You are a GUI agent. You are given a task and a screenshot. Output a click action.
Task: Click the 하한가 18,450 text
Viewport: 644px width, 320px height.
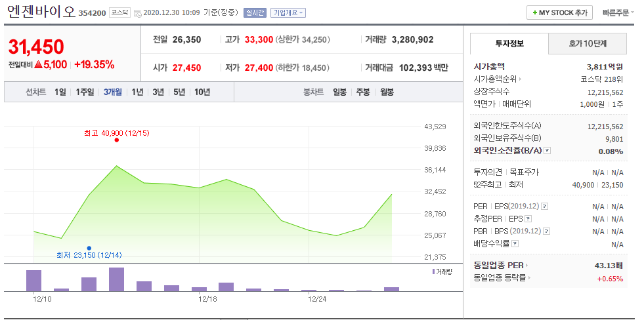303,68
